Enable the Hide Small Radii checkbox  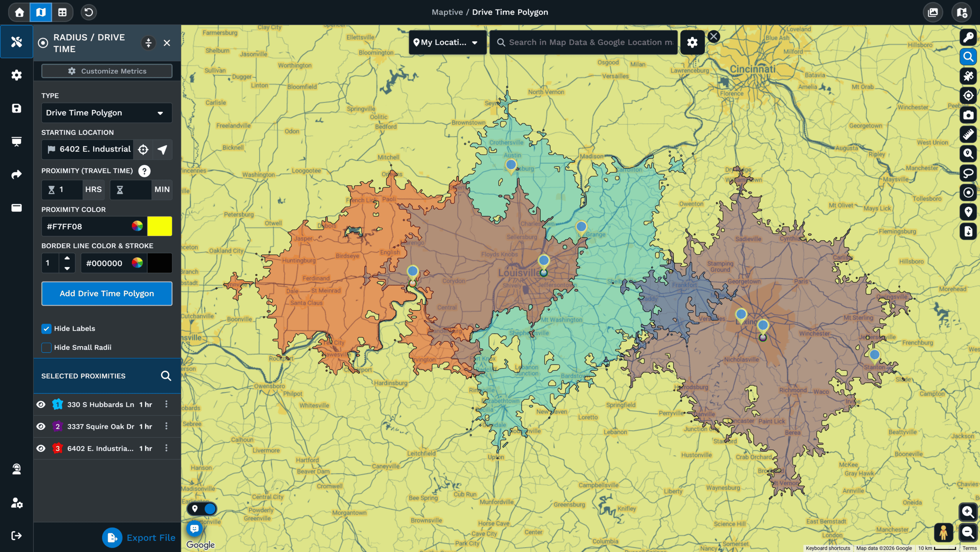[46, 347]
